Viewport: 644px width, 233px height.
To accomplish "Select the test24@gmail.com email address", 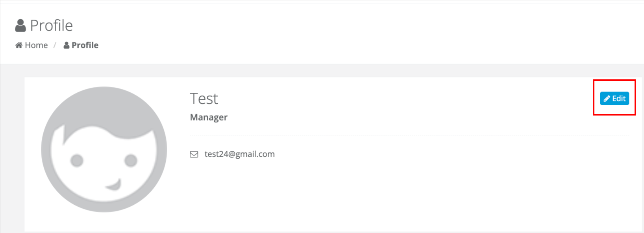I will (x=240, y=154).
